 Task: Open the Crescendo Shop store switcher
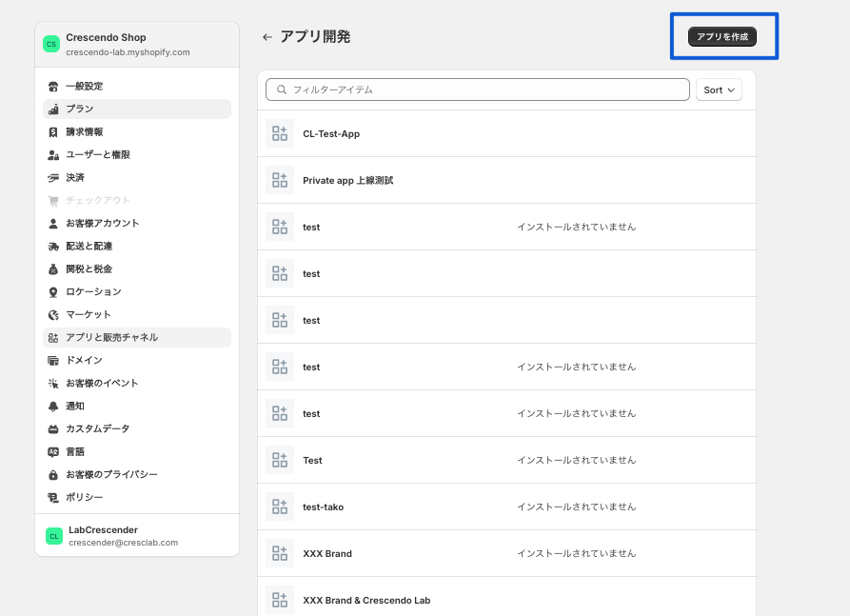point(137,45)
